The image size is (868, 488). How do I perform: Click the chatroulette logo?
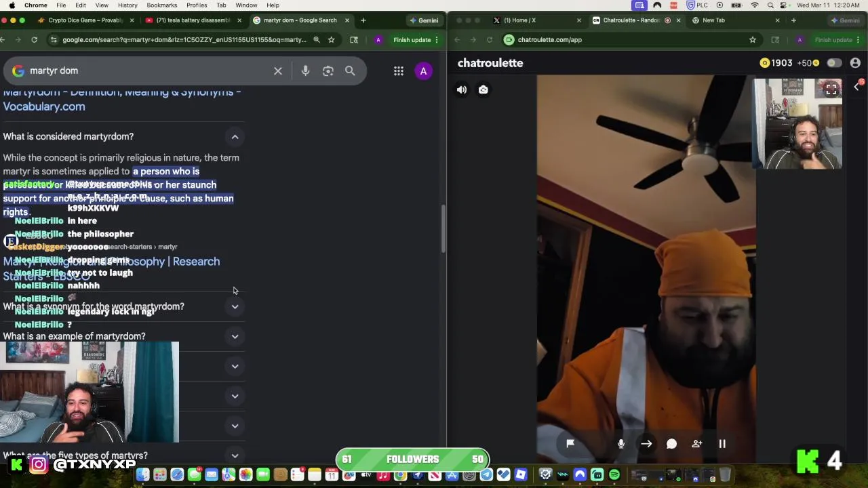pos(490,63)
